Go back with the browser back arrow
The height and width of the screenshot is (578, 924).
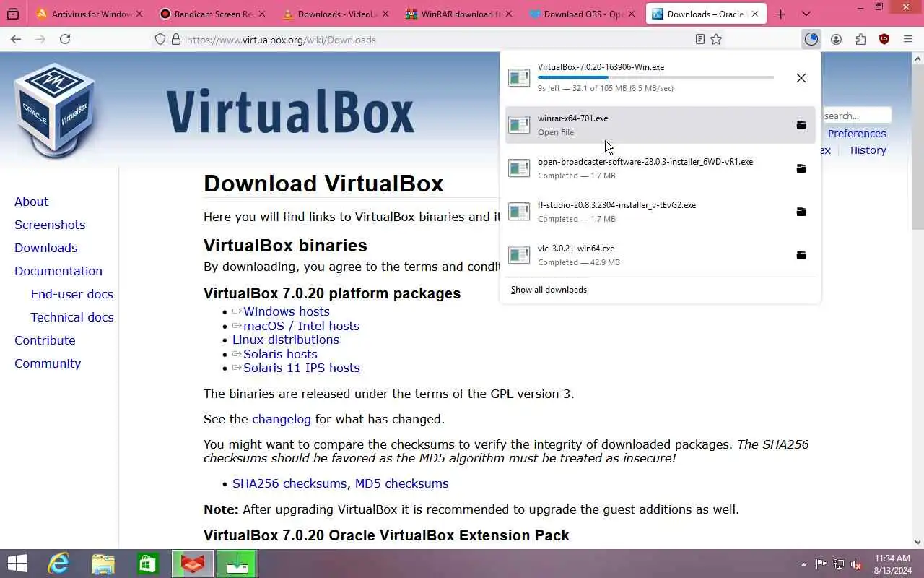[x=16, y=39]
